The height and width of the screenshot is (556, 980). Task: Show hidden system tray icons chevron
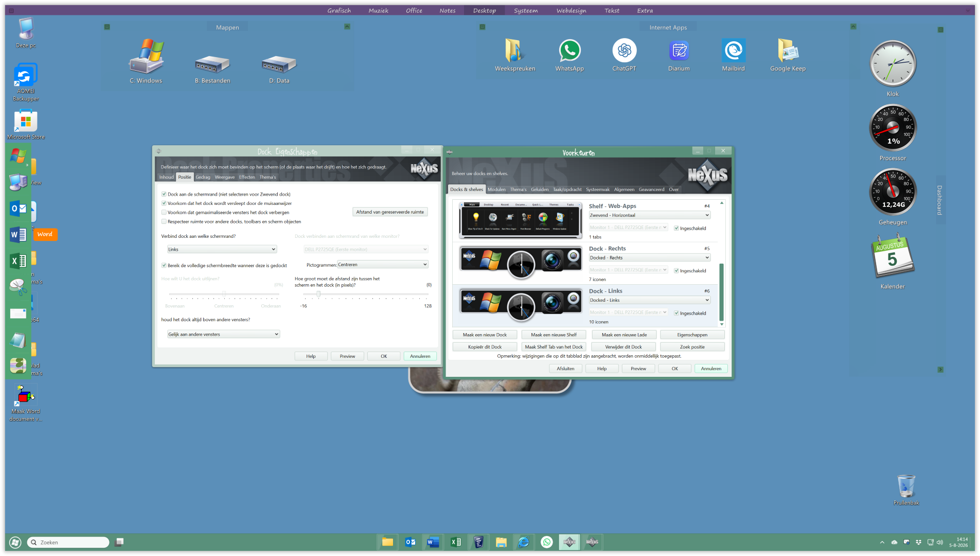[882, 542]
